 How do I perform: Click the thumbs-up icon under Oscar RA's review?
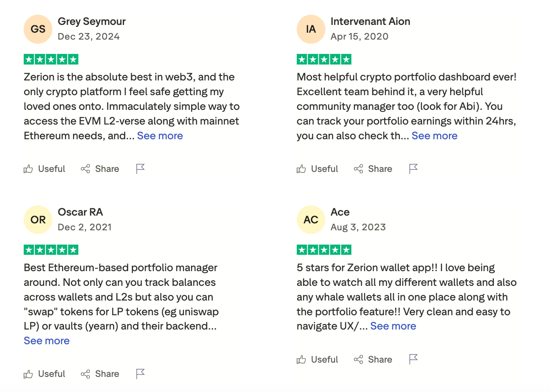(28, 374)
